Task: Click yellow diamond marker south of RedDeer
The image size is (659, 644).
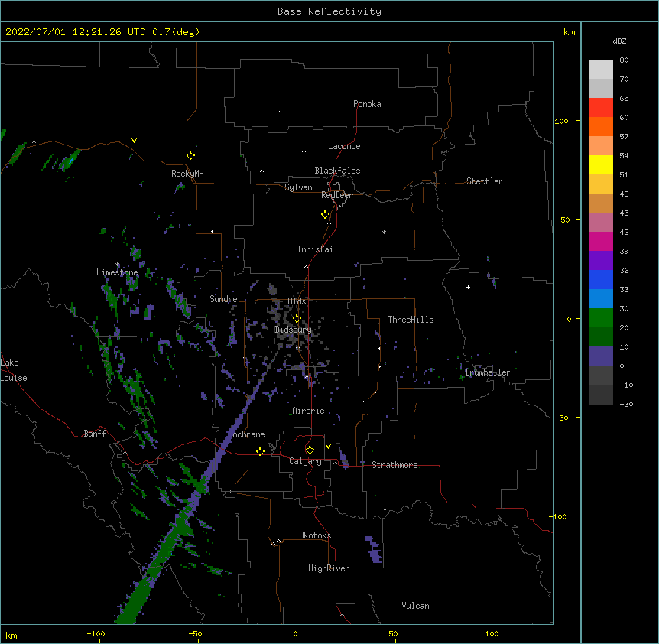Action: 325,214
